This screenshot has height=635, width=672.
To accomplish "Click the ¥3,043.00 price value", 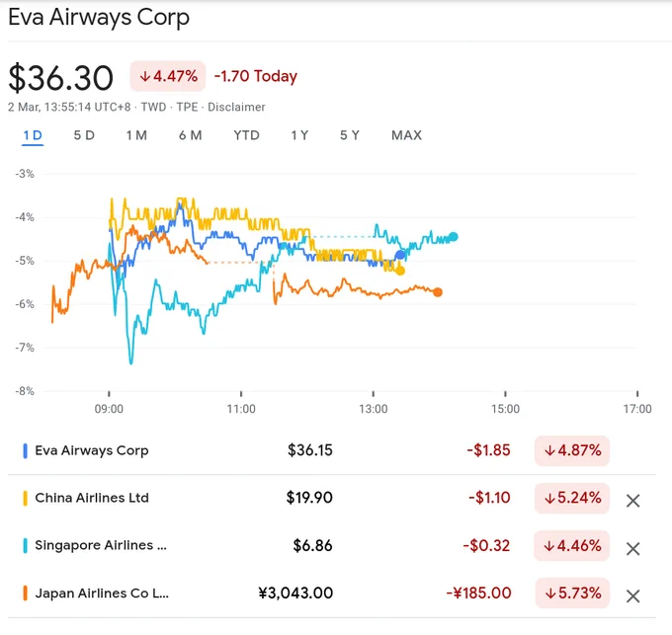I will point(295,594).
